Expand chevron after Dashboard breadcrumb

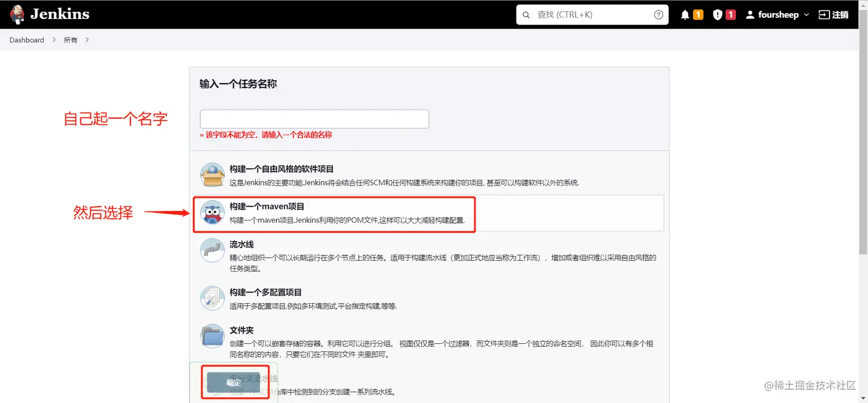(x=53, y=40)
